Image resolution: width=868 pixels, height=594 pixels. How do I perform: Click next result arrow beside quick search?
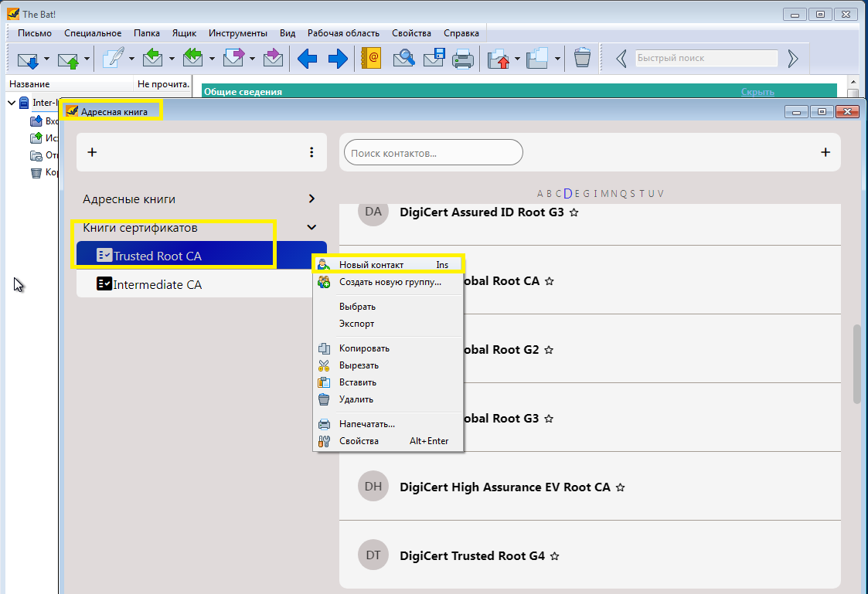click(x=793, y=58)
